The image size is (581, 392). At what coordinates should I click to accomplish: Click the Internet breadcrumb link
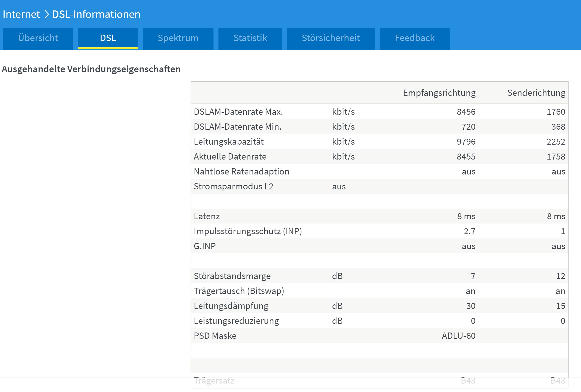click(21, 14)
